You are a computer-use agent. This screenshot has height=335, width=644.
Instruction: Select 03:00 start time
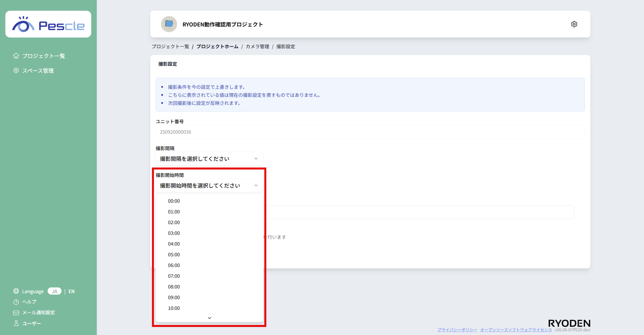(209, 233)
